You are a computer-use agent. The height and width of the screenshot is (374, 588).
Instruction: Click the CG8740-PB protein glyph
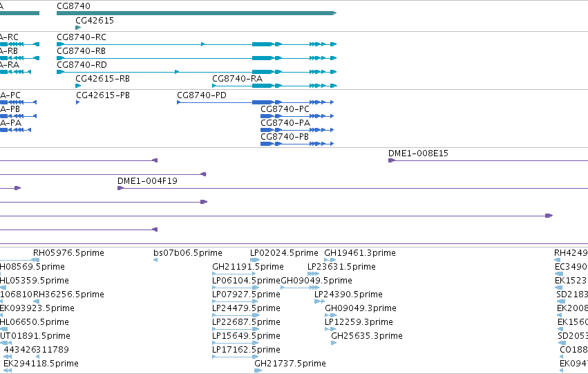coord(297,144)
